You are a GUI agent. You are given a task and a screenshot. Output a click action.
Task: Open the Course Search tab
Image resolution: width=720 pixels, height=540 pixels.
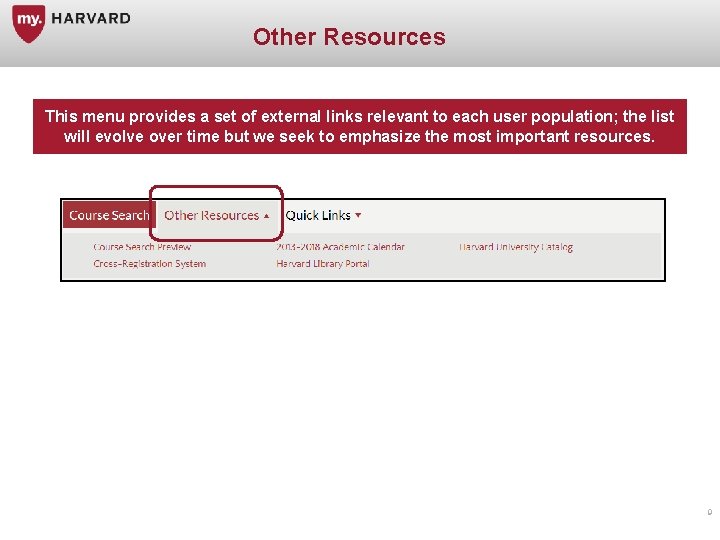(x=109, y=215)
